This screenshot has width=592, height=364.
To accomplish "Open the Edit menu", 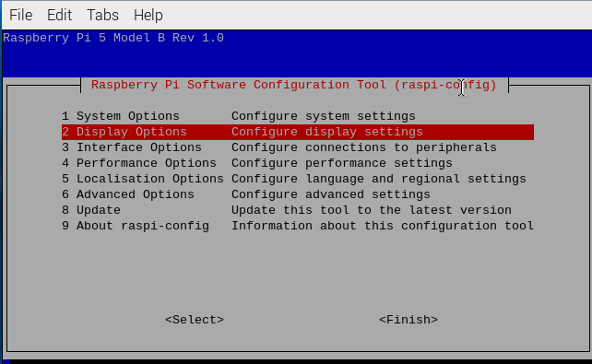I will (59, 16).
